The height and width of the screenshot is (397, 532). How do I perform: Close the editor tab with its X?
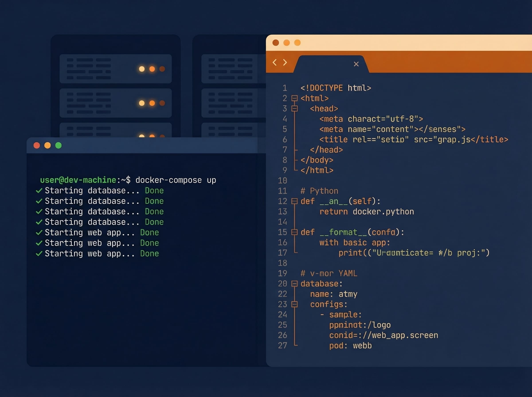[356, 64]
